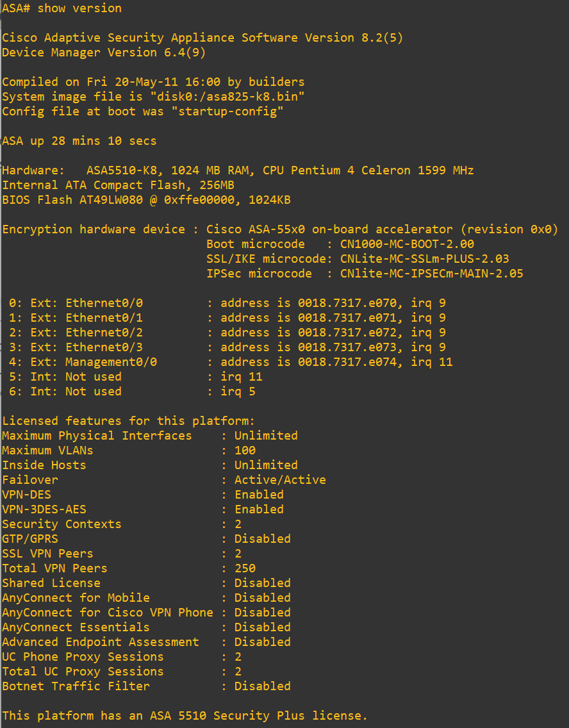Image resolution: width=569 pixels, height=728 pixels.
Task: Click the Total VPN Peers value 250
Action: click(x=245, y=568)
